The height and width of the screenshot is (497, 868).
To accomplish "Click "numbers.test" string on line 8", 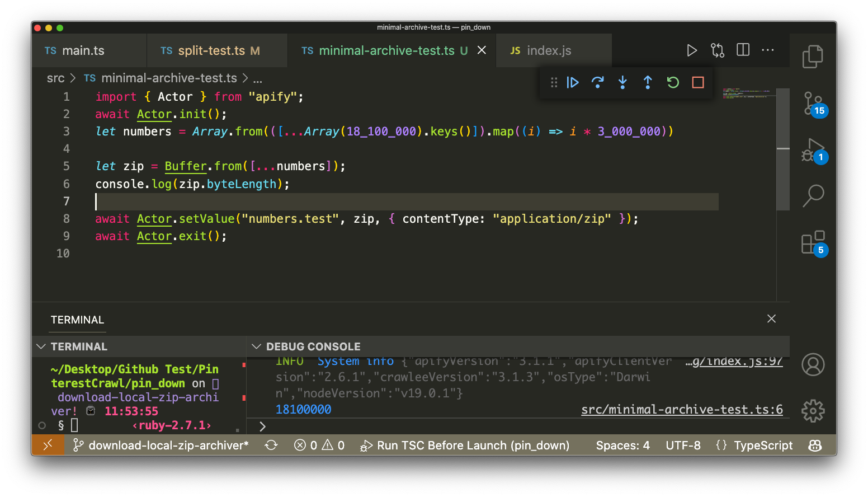I will (x=290, y=219).
